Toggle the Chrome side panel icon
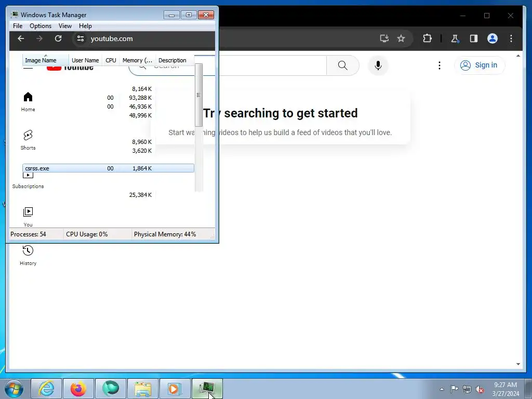Viewport: 532px width, 399px height. (474, 38)
